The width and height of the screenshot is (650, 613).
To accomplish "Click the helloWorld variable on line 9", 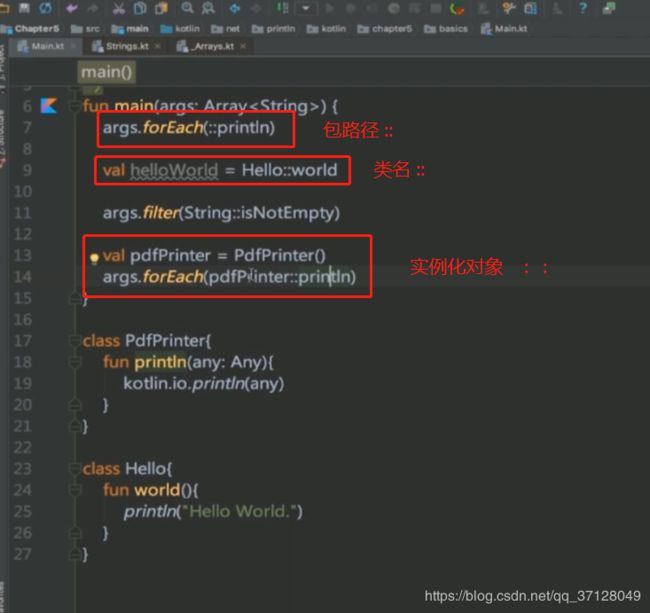I will [x=174, y=170].
